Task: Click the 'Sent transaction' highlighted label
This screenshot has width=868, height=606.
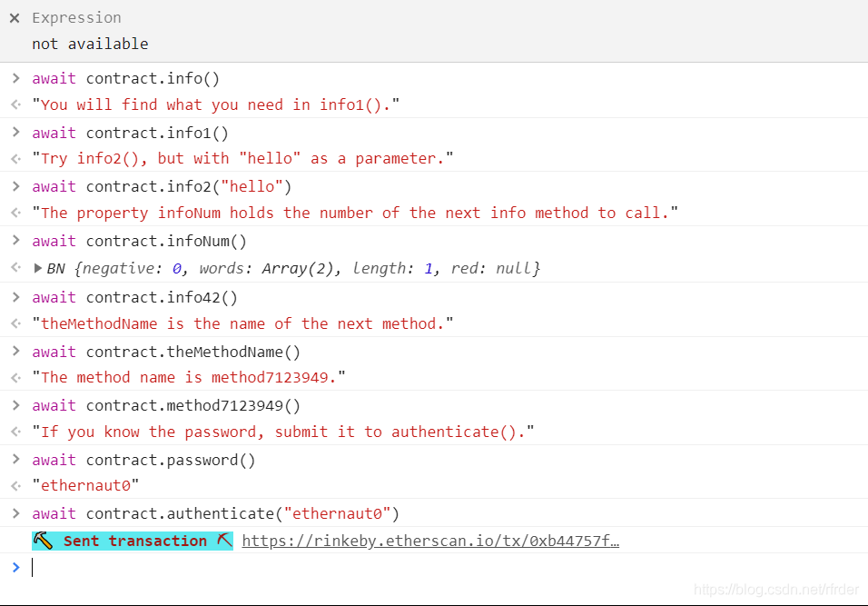Action: coord(133,541)
